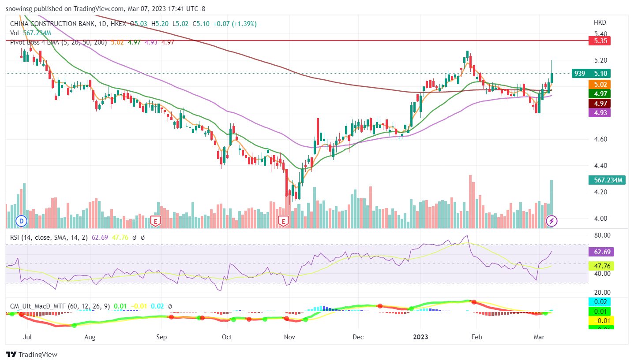Click the Jul label on time axis

28,337
